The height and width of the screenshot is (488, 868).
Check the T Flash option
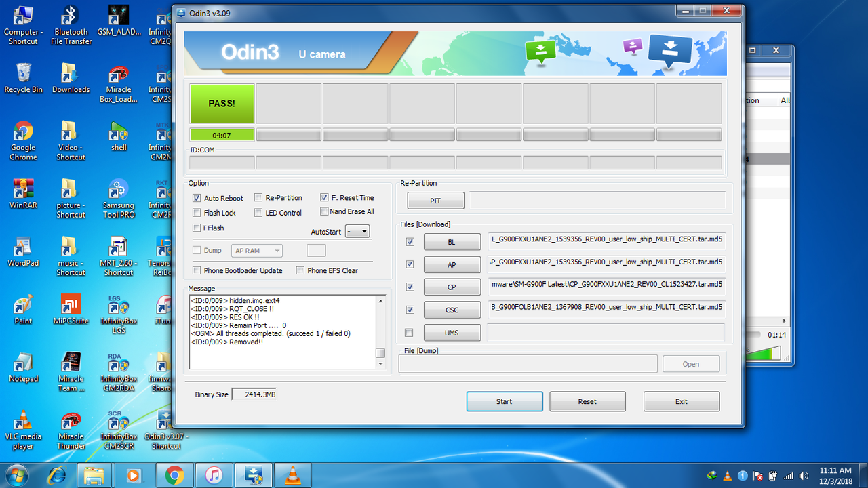pos(197,228)
